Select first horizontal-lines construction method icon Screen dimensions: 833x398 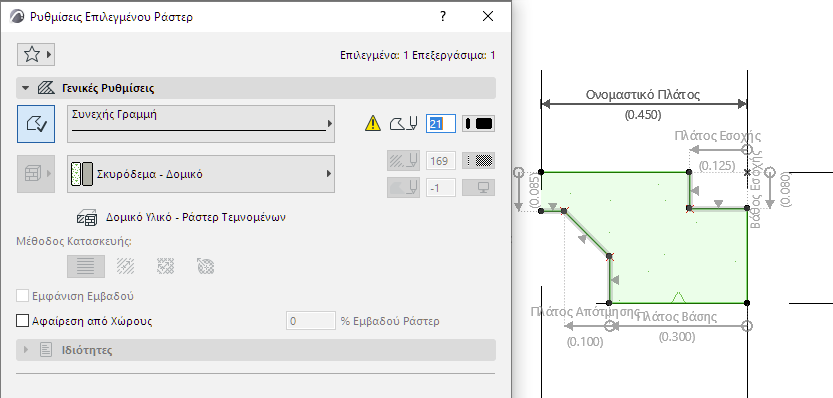pyautogui.click(x=86, y=266)
